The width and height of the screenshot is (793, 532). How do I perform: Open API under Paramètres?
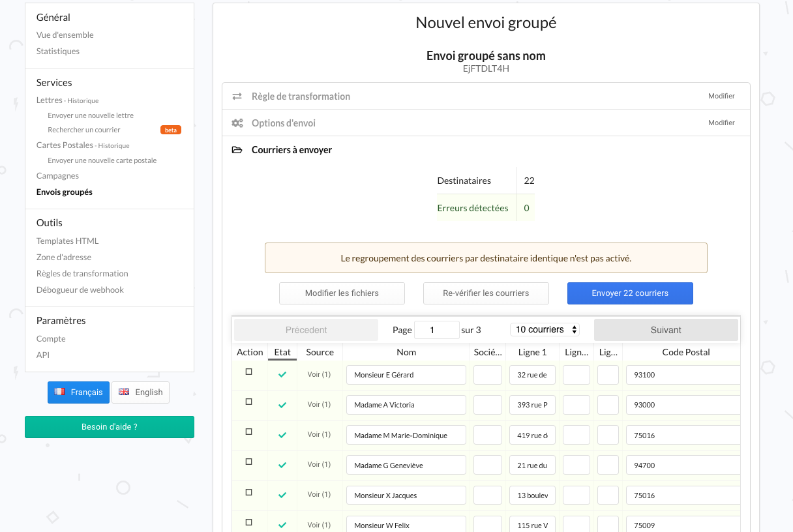pyautogui.click(x=43, y=355)
